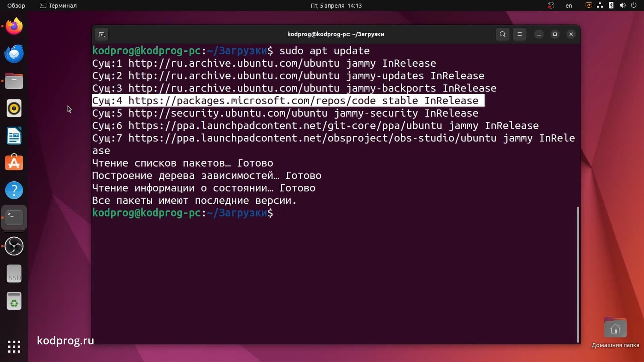Open the terminal hamburger menu

pyautogui.click(x=520, y=34)
